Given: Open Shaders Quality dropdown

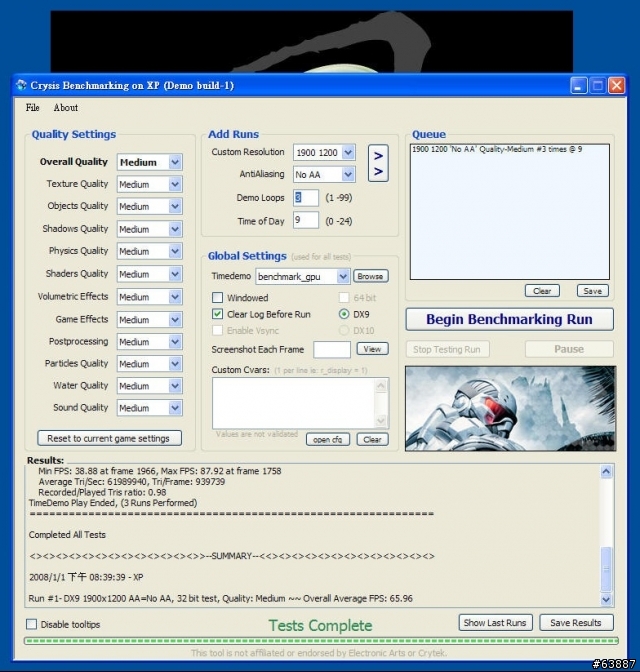Looking at the screenshot, I should (x=150, y=274).
